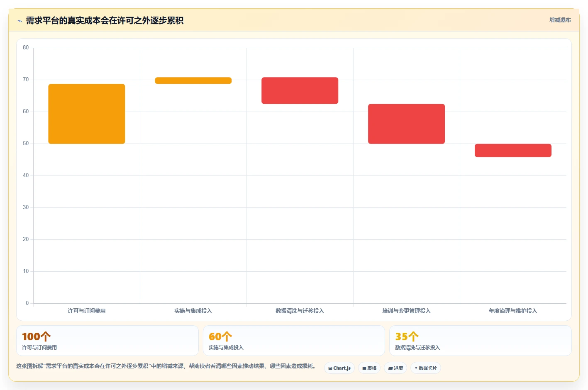The image size is (588, 390).
Task: Click x-axis label 实施与集成投入
Action: [x=193, y=311]
